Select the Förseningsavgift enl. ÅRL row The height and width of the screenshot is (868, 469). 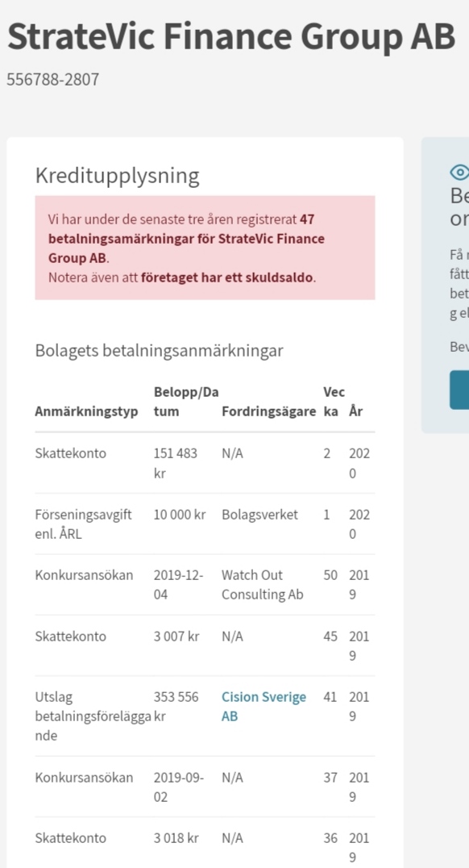pyautogui.click(x=205, y=524)
